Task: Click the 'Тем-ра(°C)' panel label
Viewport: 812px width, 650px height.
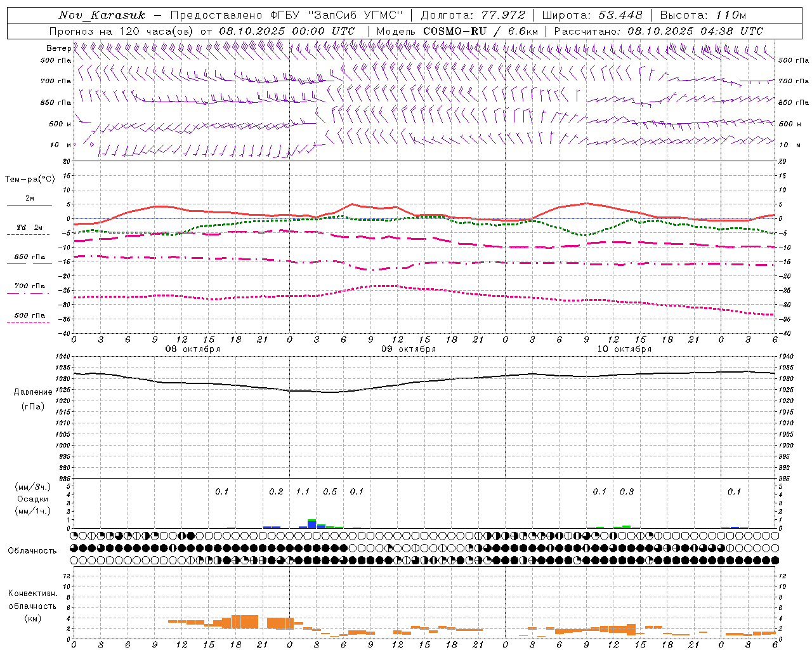Action: [30, 179]
